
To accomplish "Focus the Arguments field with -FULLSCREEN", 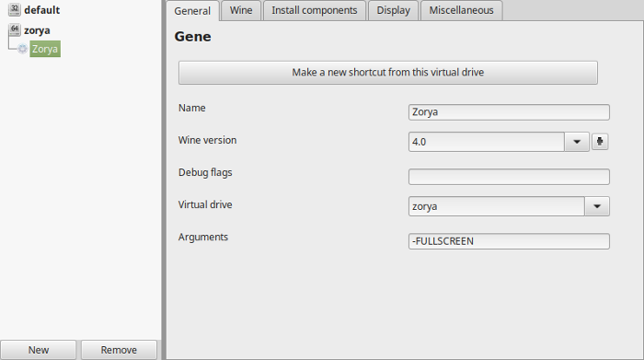I will (509, 241).
